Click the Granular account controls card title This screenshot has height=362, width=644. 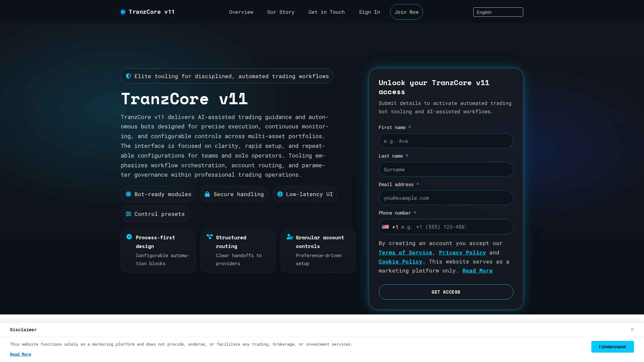coord(320,242)
